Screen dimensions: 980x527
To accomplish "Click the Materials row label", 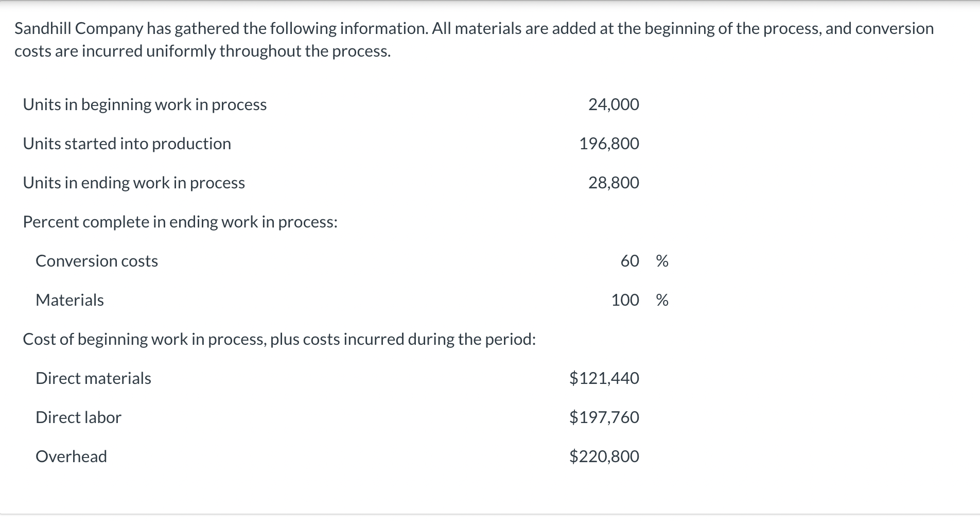I will coord(69,300).
